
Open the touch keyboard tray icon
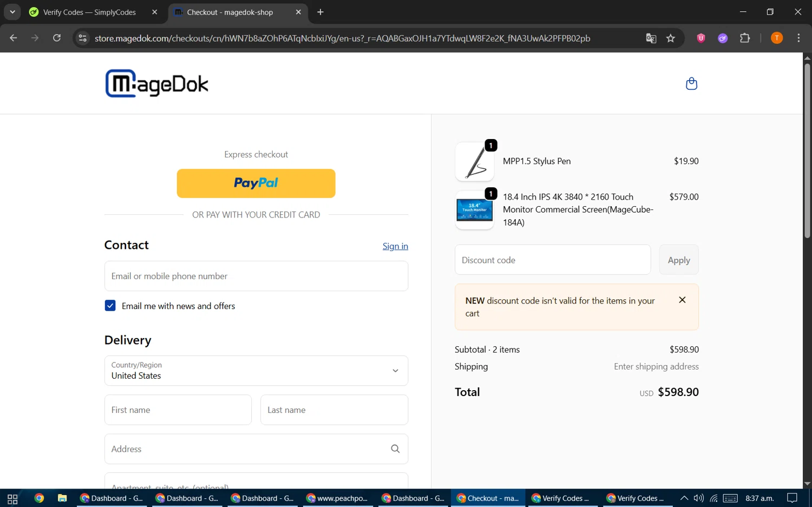[x=730, y=498]
